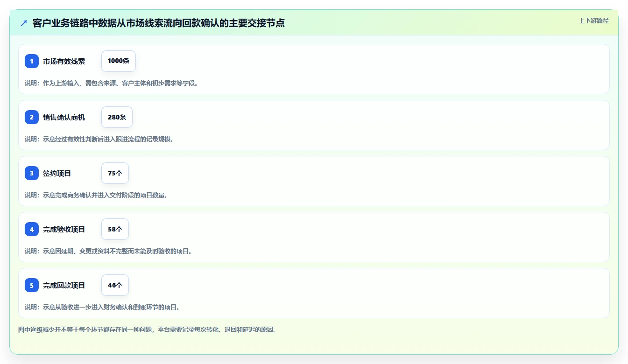Click the 签约项目 label

[x=57, y=173]
